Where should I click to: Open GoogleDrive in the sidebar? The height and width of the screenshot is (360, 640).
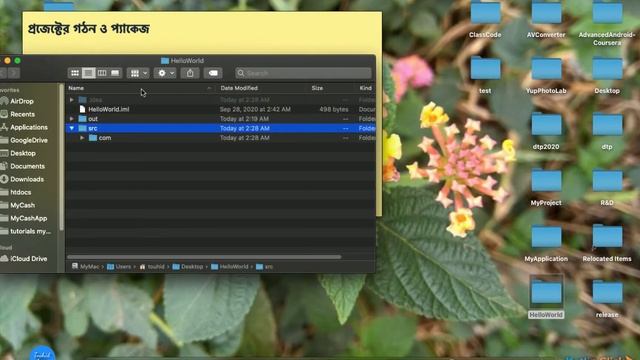pos(29,140)
